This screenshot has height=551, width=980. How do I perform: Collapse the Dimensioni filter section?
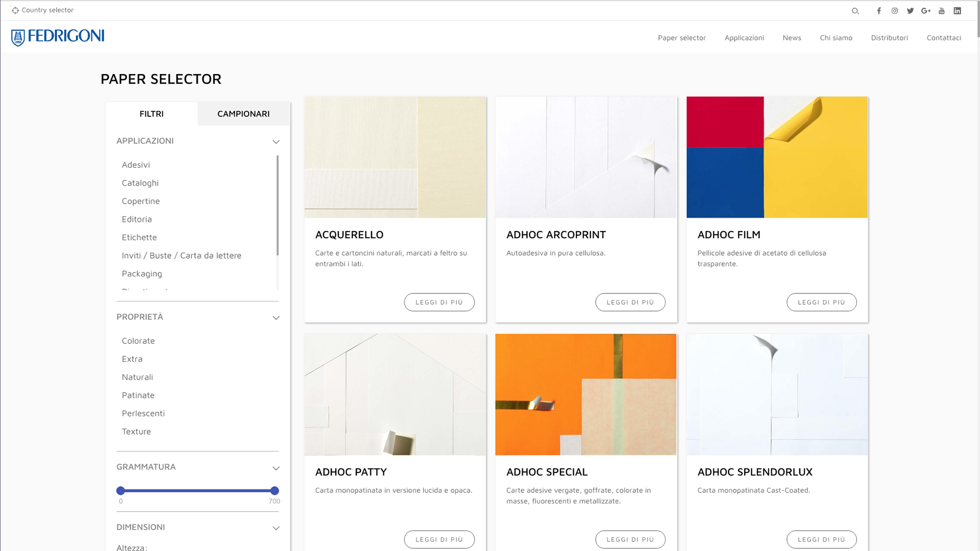click(276, 528)
